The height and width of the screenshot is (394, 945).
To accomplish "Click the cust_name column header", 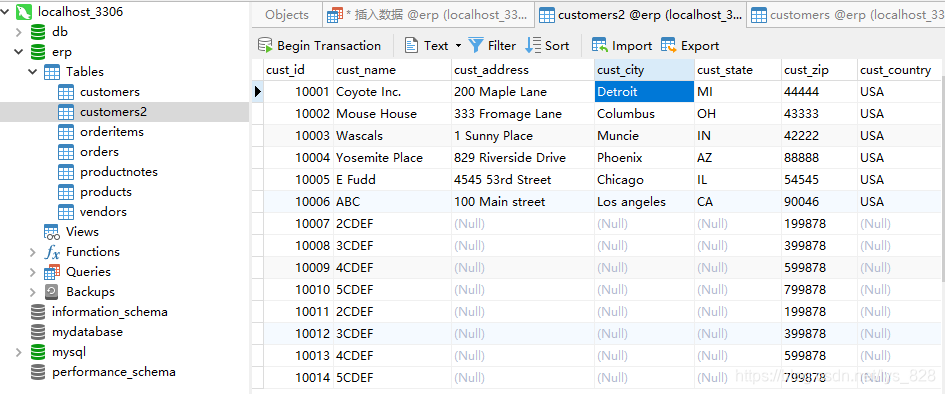I will point(392,70).
